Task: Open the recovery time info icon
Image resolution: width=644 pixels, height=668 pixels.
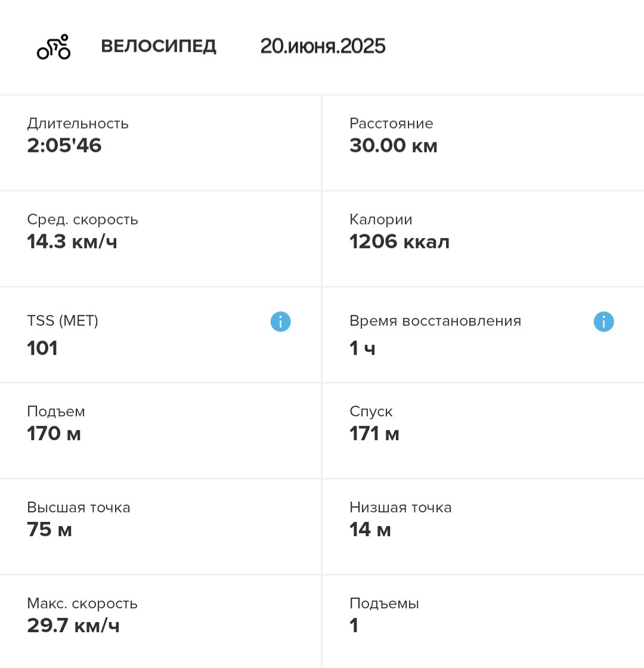Action: (x=603, y=321)
